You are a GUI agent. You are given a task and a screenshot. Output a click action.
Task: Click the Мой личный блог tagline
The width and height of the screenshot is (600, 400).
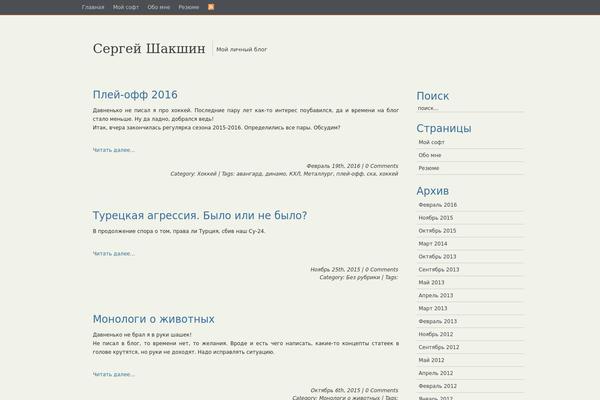point(241,49)
